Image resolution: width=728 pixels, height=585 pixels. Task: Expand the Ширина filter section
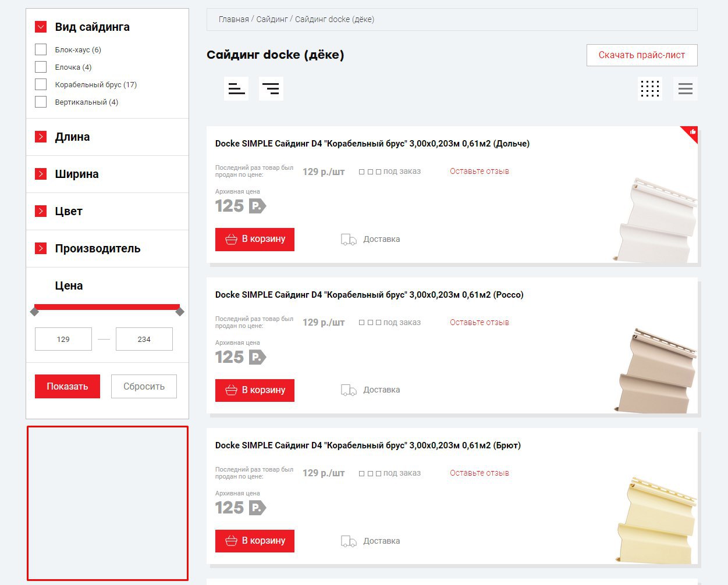tap(41, 174)
